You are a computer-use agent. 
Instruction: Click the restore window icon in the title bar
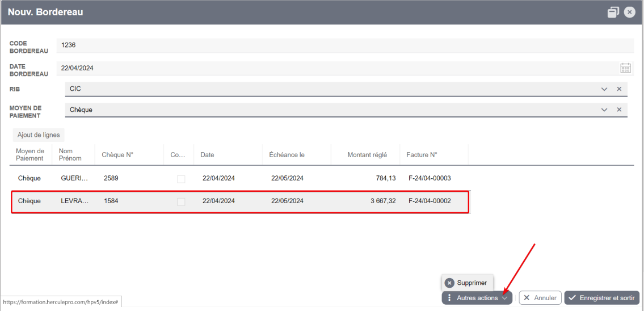click(x=613, y=12)
